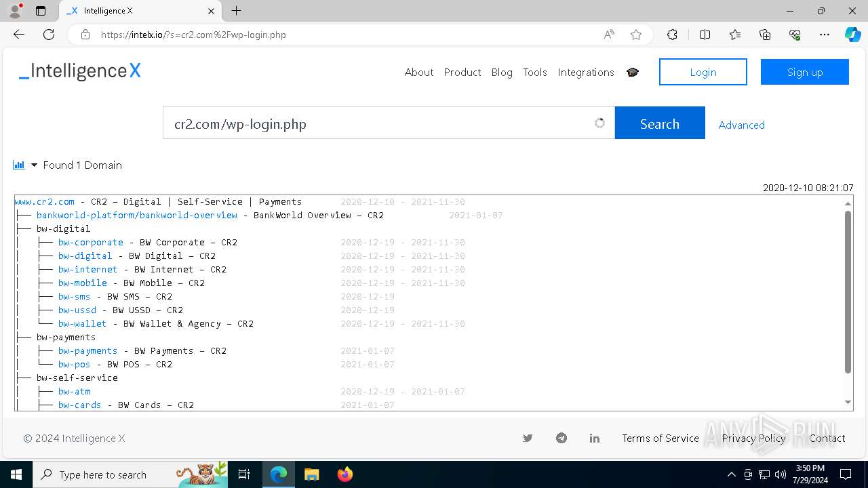868x488 pixels.
Task: View site information lock icon
Action: coord(85,35)
